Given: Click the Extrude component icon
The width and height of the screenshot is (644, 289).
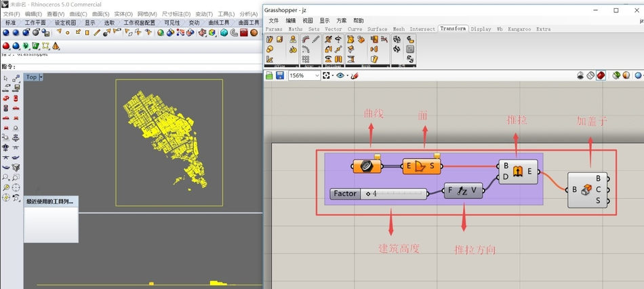Looking at the screenshot, I should coord(517,172).
